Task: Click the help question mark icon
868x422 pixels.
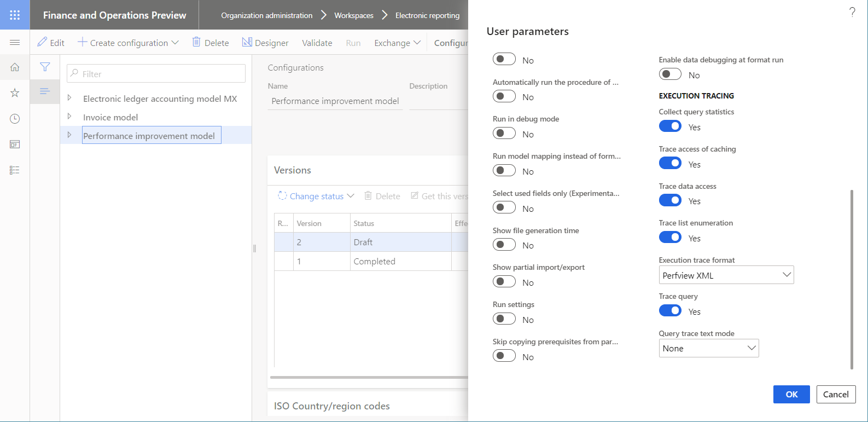Action: (x=852, y=12)
